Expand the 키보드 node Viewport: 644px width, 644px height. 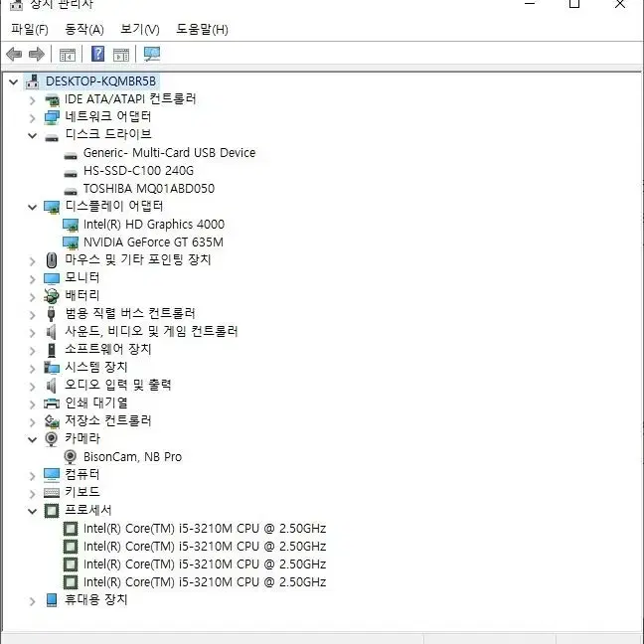click(33, 493)
